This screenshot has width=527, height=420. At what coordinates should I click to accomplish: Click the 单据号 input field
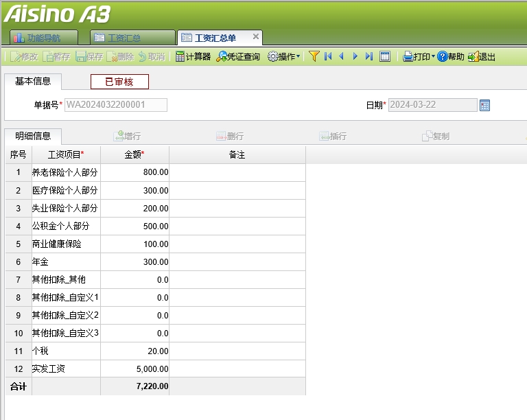(116, 105)
